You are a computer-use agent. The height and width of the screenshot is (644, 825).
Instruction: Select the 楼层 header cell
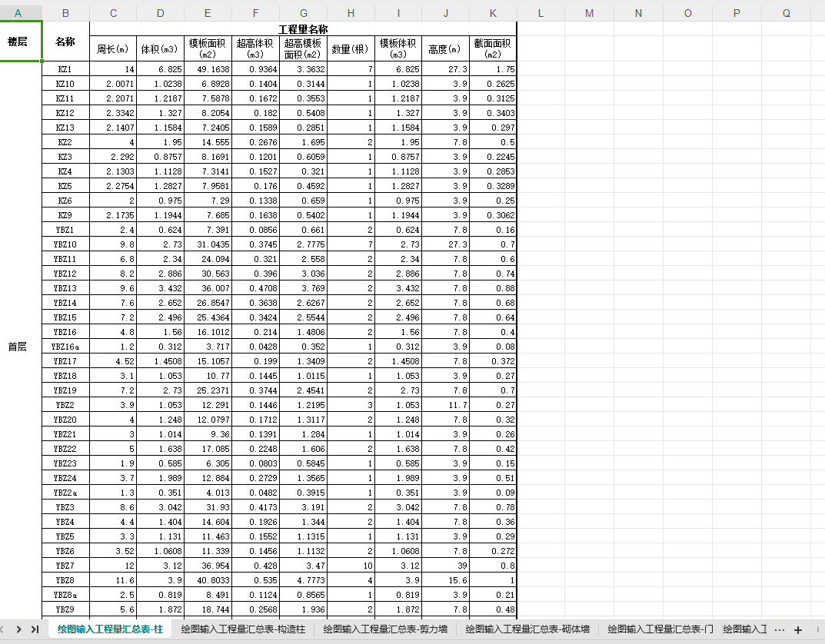[x=21, y=41]
